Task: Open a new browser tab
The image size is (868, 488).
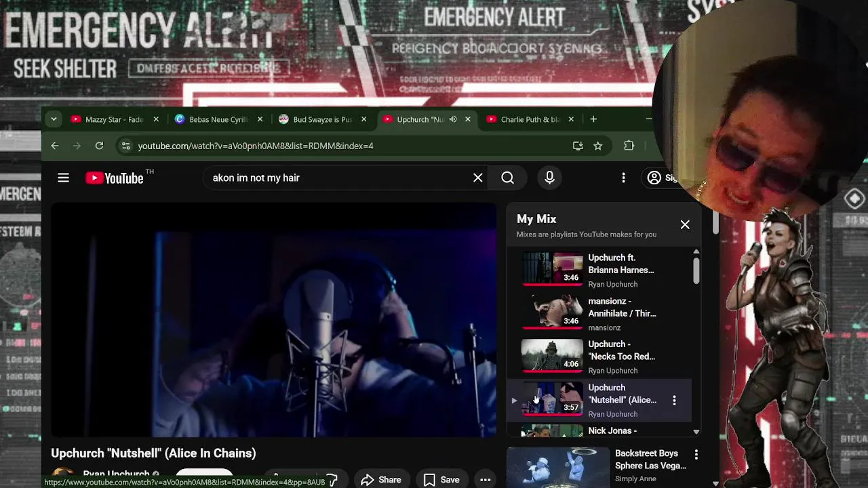Action: (593, 119)
